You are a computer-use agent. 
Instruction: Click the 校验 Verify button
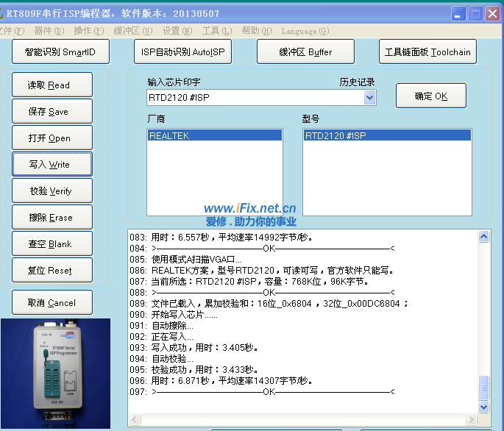pos(52,191)
